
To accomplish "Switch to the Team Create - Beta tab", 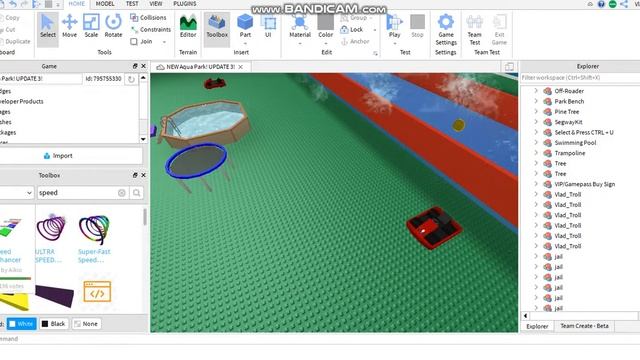I will (x=584, y=326).
